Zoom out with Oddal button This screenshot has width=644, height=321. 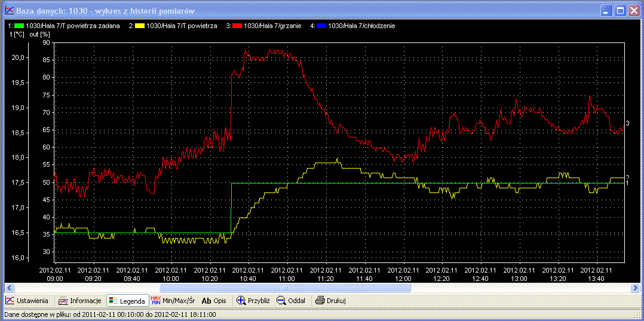[x=291, y=301]
